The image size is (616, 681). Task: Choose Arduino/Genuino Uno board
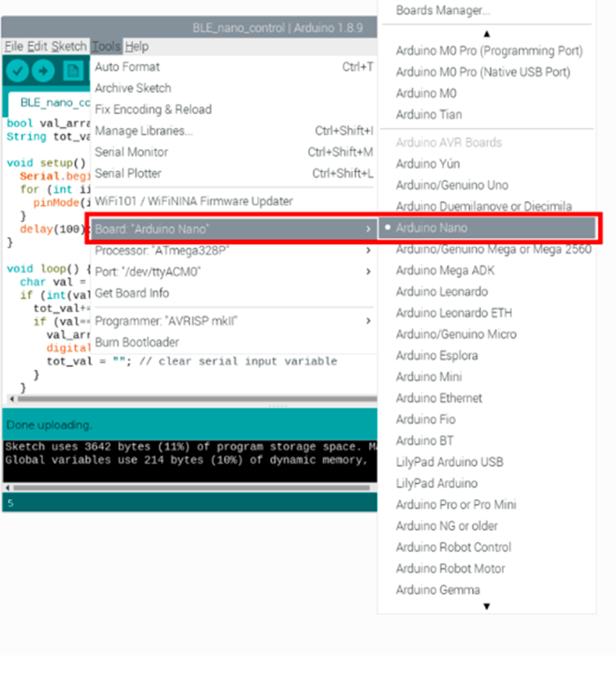452,185
